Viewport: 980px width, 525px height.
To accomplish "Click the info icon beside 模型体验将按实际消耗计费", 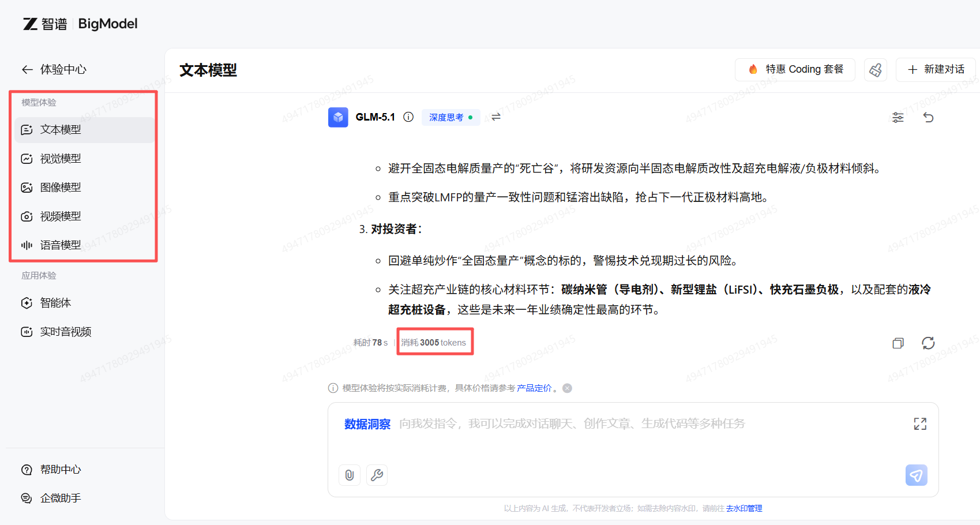I will click(x=333, y=388).
